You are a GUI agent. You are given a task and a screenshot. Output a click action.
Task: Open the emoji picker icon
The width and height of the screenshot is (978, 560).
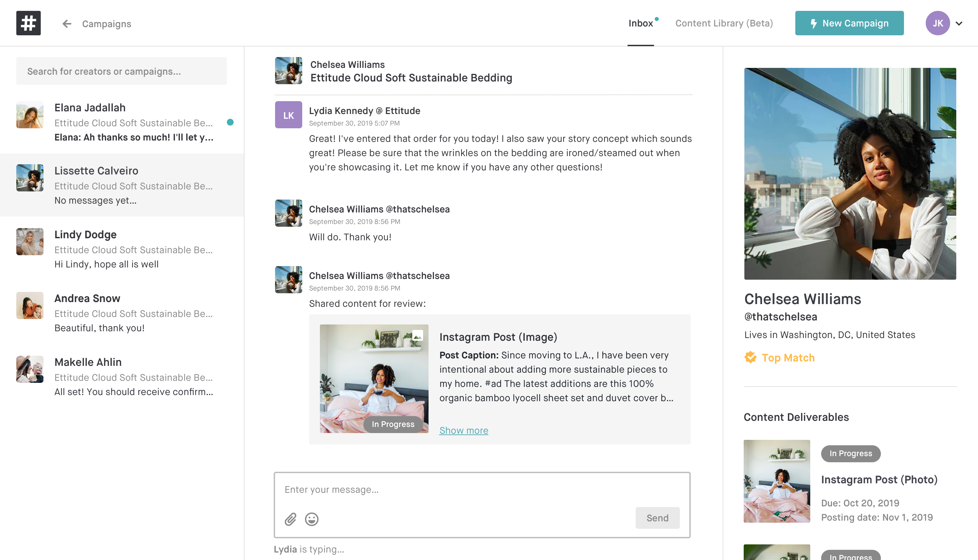point(312,519)
